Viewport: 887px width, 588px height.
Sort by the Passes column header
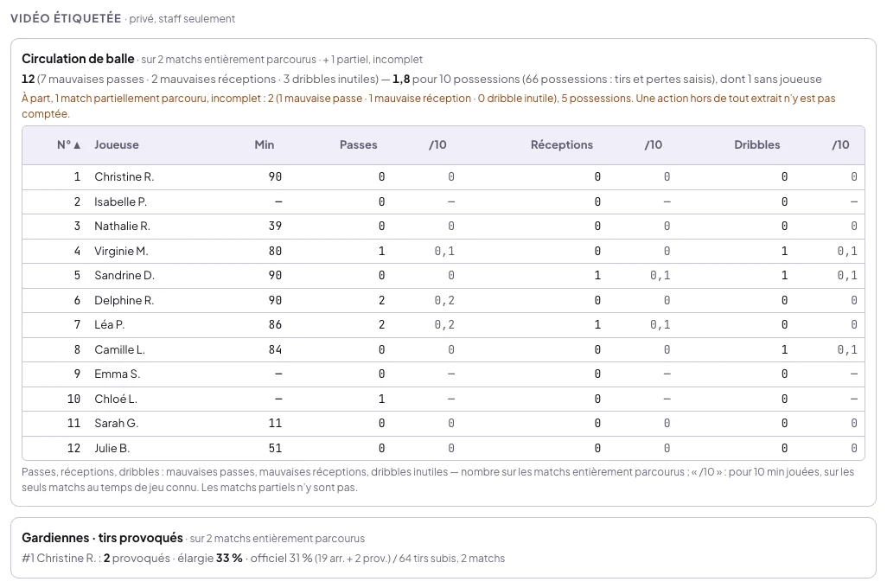[x=358, y=145]
